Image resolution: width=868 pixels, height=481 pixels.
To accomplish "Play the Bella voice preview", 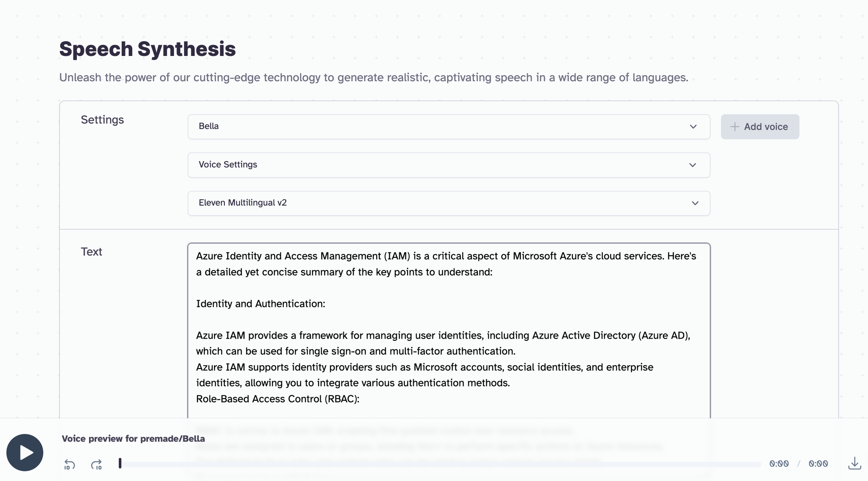I will tap(25, 452).
